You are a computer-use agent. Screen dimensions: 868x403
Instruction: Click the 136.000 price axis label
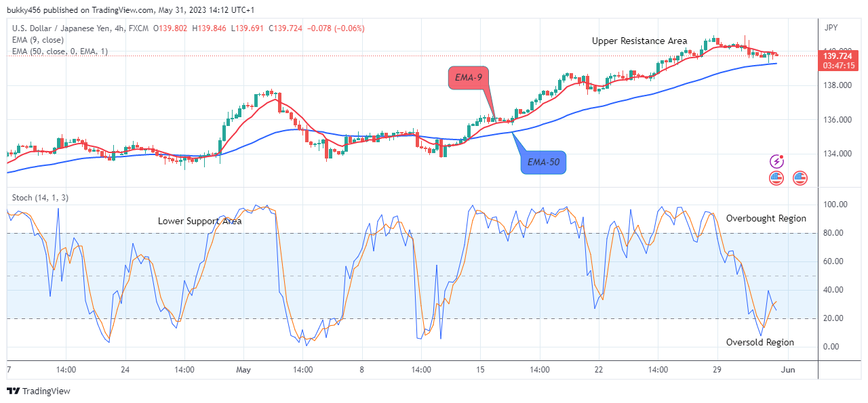tap(837, 120)
